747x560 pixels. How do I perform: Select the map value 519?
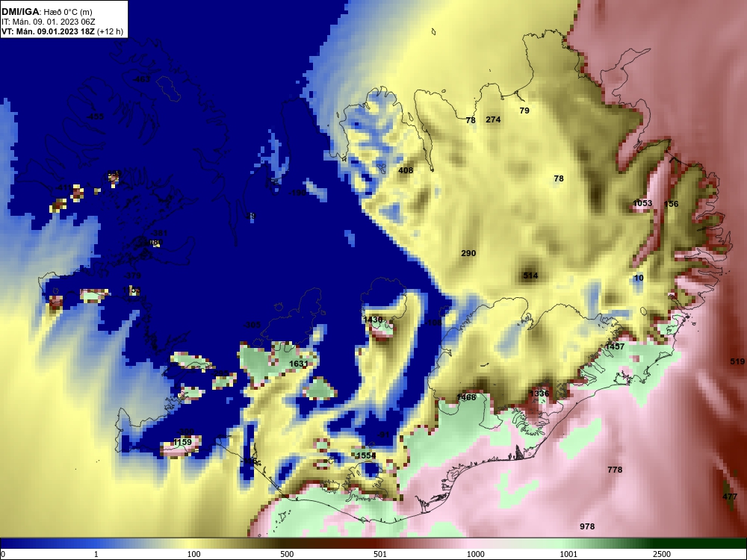point(737,362)
